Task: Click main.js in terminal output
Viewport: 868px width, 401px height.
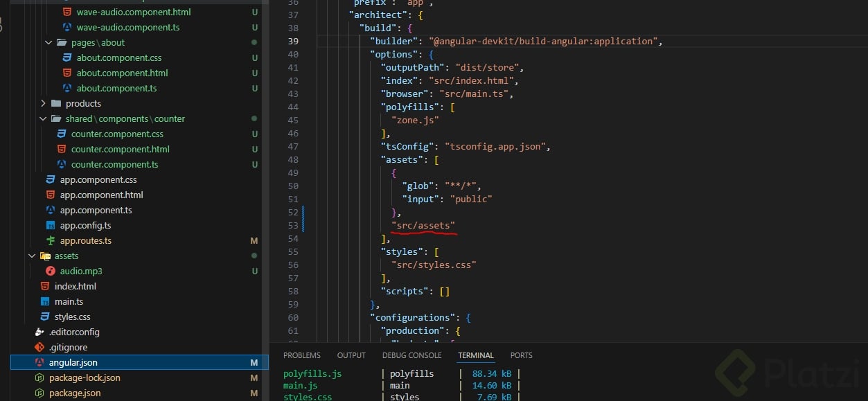Action: coord(301,385)
